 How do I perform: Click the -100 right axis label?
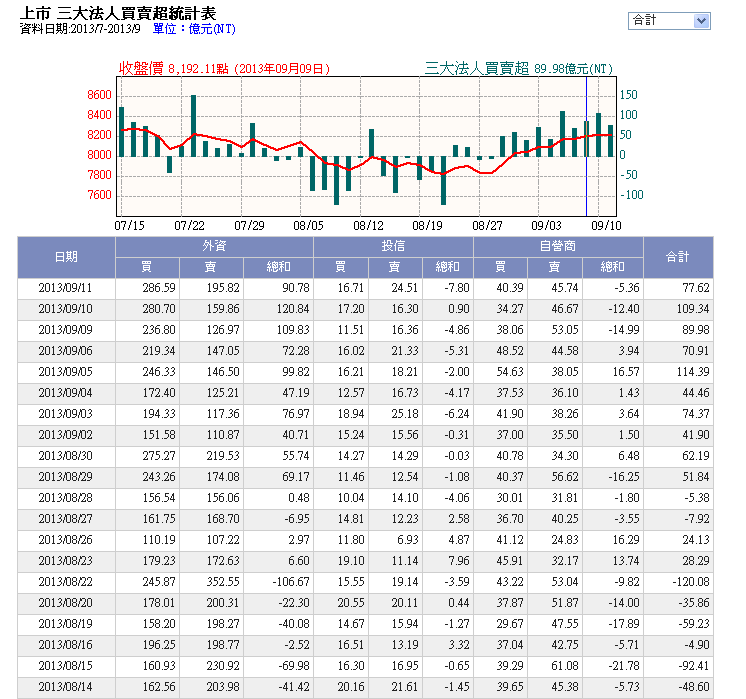coord(632,195)
